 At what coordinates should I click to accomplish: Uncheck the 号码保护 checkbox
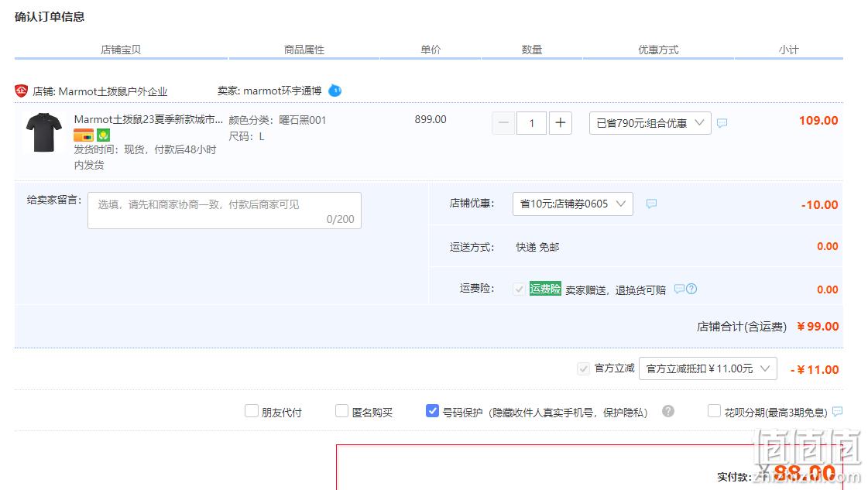pos(432,411)
